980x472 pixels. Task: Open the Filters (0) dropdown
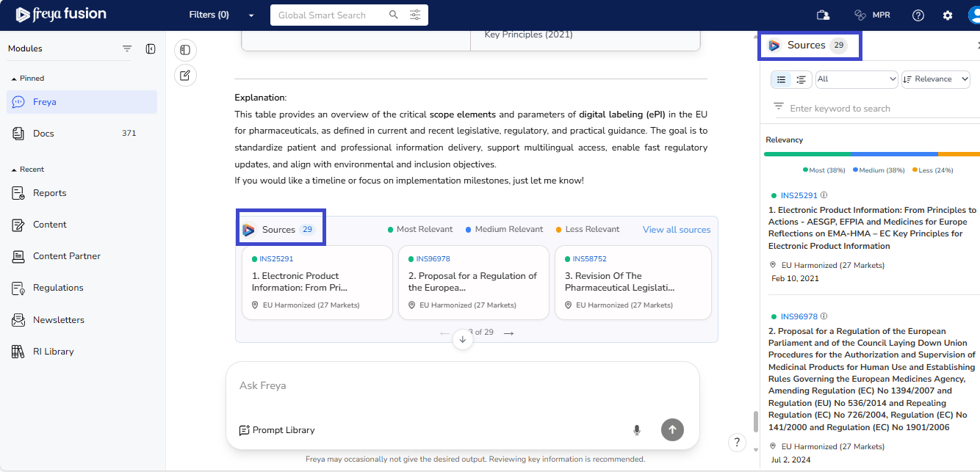pos(221,15)
